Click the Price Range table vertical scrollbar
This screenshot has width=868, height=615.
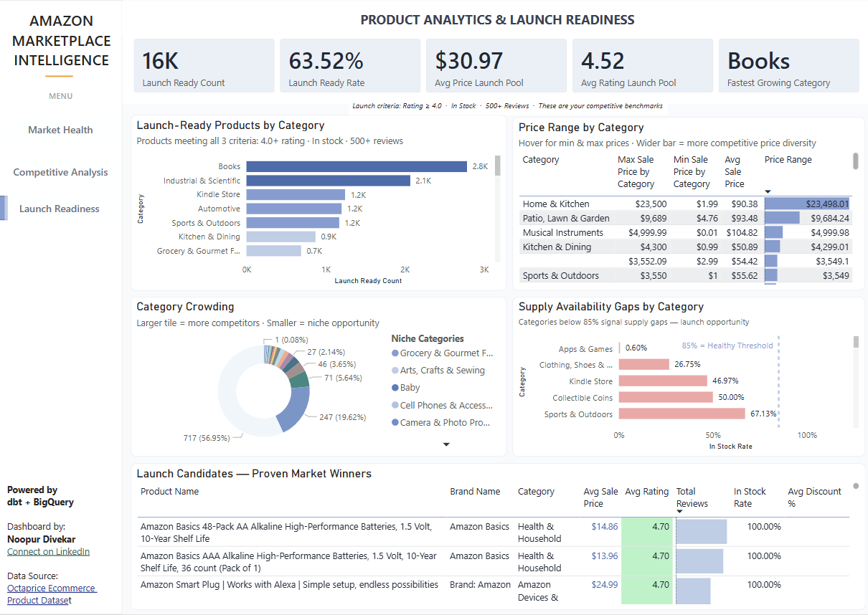(x=856, y=161)
